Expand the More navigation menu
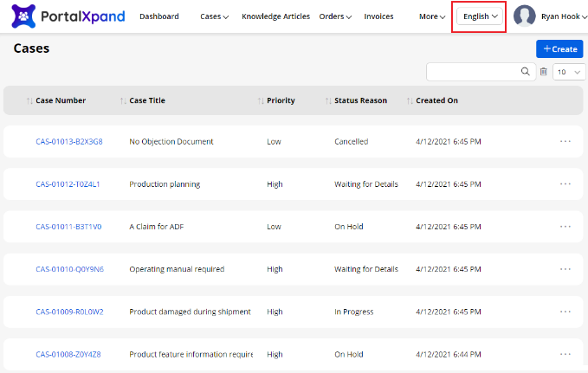 [x=432, y=16]
